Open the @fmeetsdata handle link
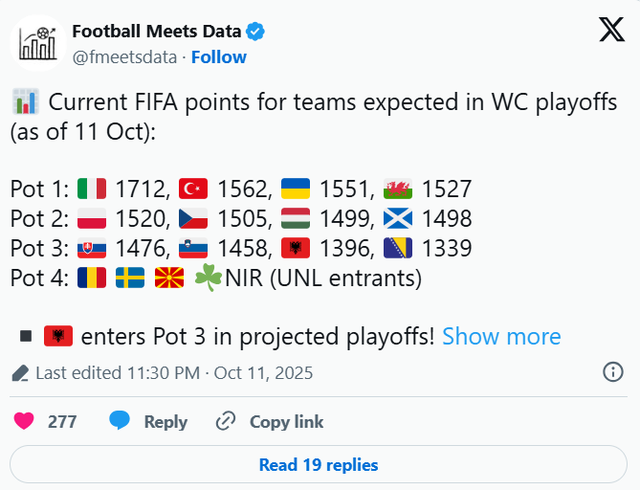Viewport: 640px width, 490px height. coord(125,57)
